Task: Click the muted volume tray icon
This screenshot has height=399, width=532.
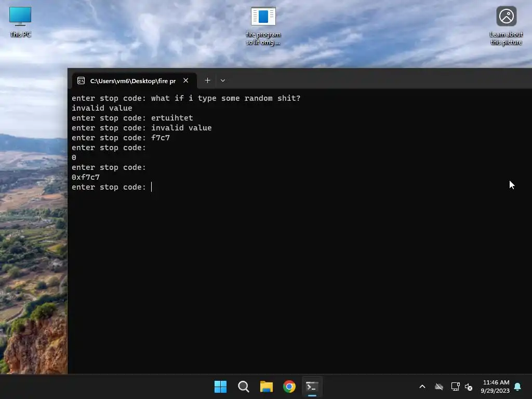Action: point(469,387)
